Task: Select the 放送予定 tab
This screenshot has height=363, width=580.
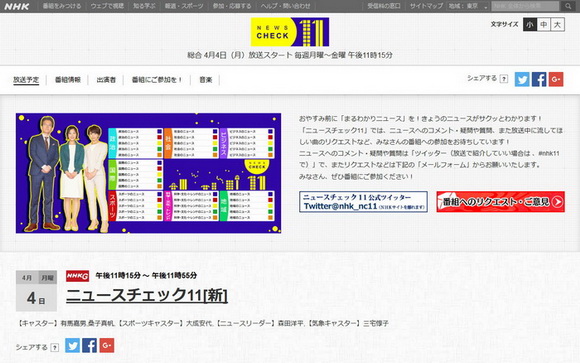Action: (x=26, y=80)
